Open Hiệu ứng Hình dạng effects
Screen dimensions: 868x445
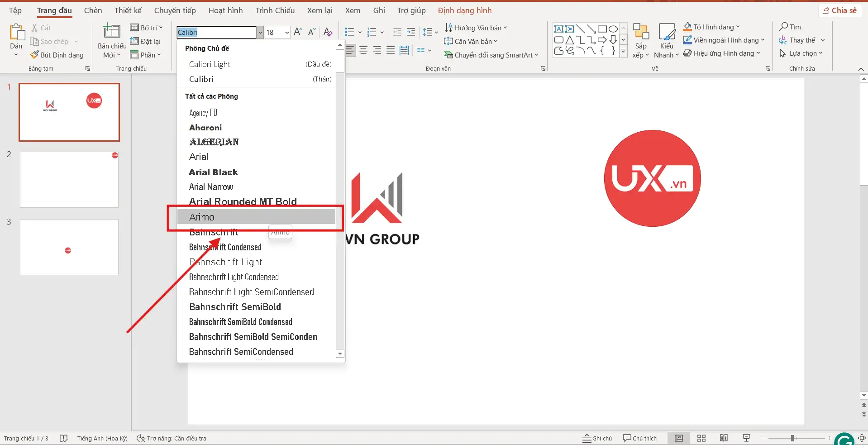click(721, 53)
